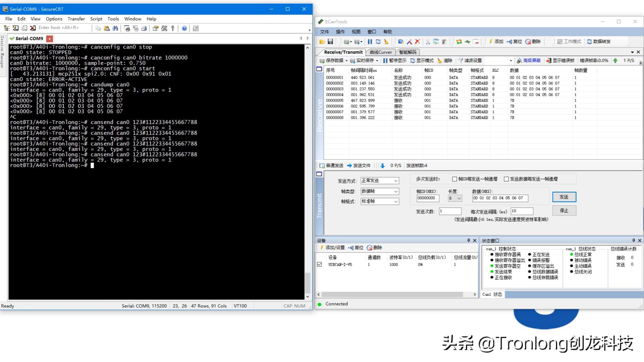
Task: Click the floppy disk Save icon in ECanTools
Action: click(330, 42)
